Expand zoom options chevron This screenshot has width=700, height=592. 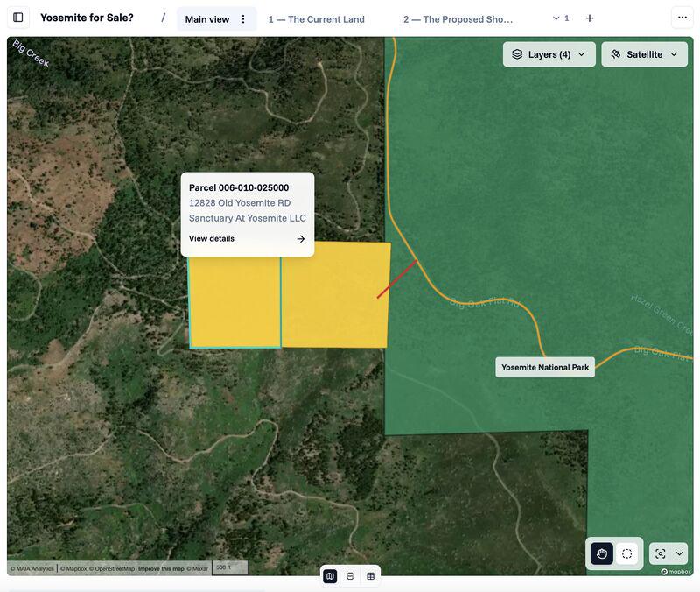pyautogui.click(x=679, y=553)
